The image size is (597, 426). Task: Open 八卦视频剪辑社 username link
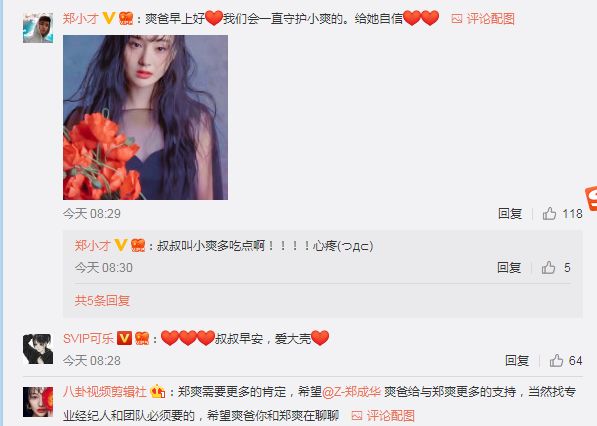pyautogui.click(x=104, y=392)
